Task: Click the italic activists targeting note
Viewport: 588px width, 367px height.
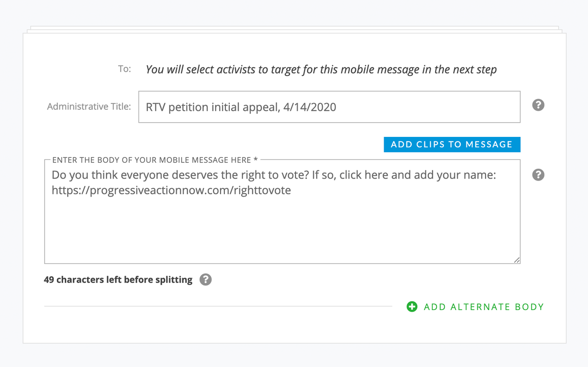Action: pyautogui.click(x=321, y=70)
